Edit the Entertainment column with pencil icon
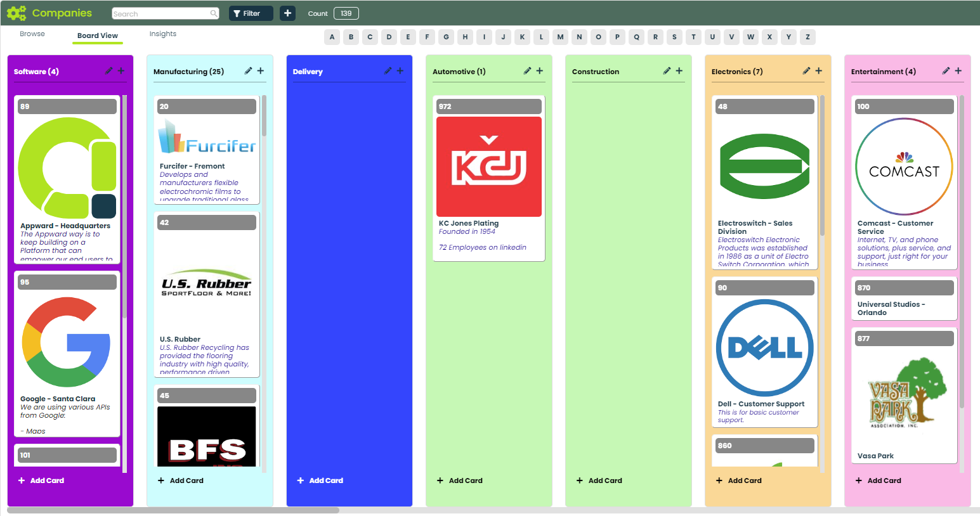The height and width of the screenshot is (516, 980). coord(946,71)
